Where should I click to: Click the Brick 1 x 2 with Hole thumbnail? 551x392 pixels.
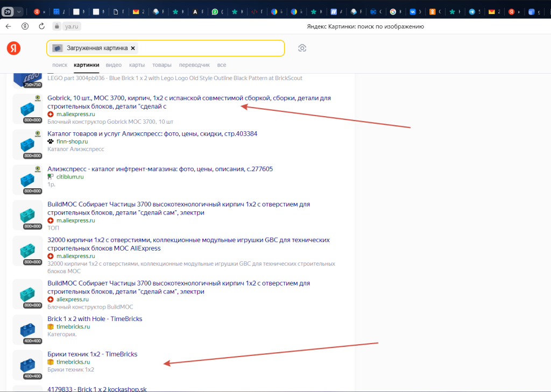tap(27, 330)
